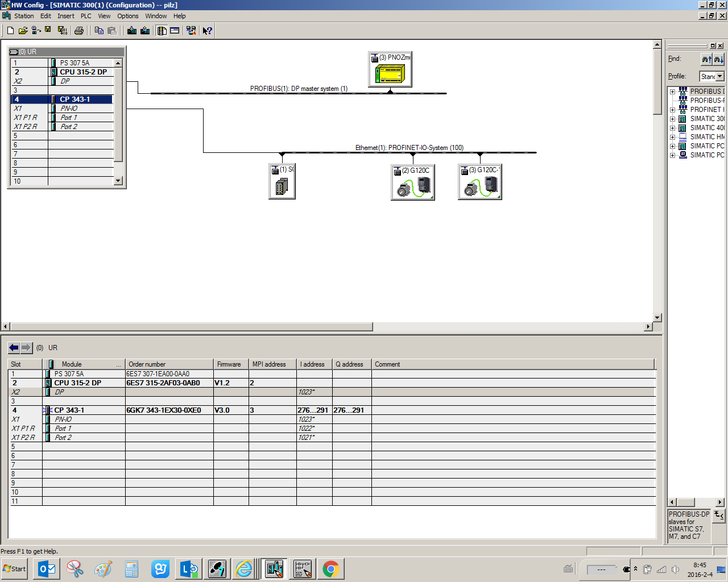Click the Download to Module icon
Image resolution: width=728 pixels, height=582 pixels.
pyautogui.click(x=132, y=31)
